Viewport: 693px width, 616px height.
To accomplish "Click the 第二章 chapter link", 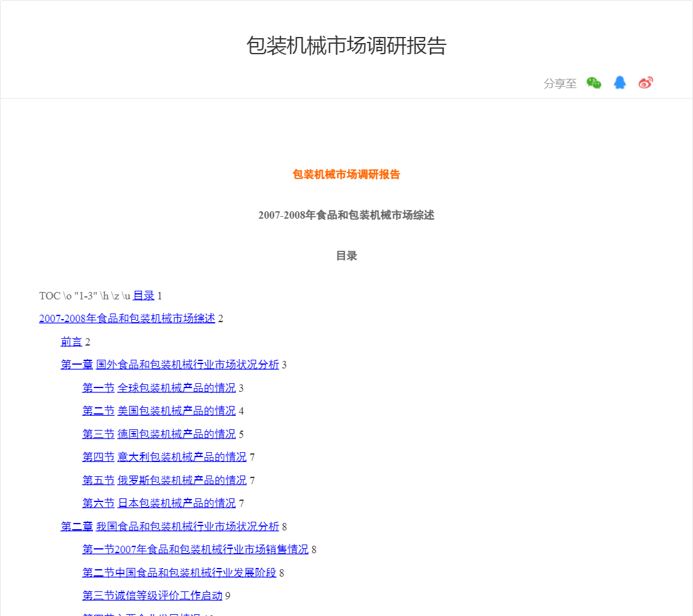I will pos(76,527).
